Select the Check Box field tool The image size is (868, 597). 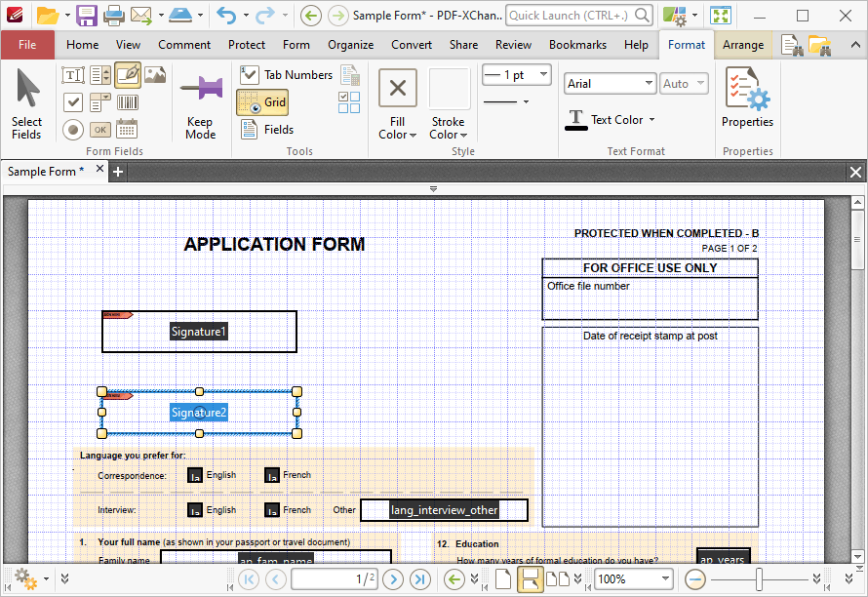tap(73, 102)
